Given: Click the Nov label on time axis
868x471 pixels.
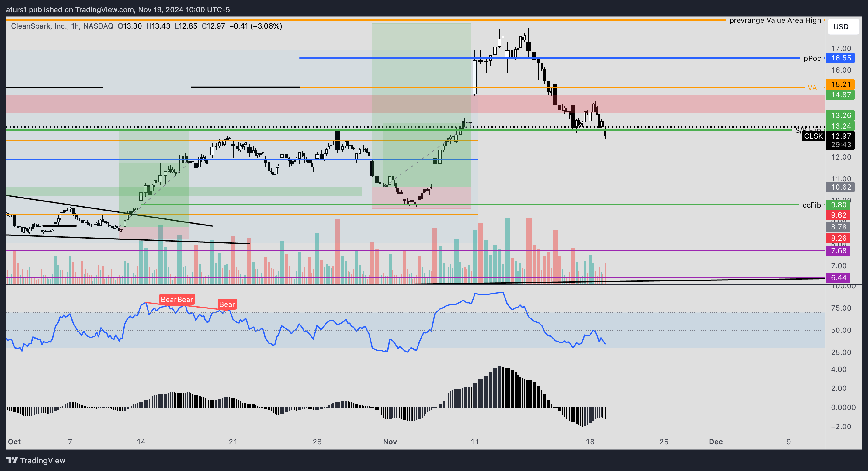Looking at the screenshot, I should [390, 442].
